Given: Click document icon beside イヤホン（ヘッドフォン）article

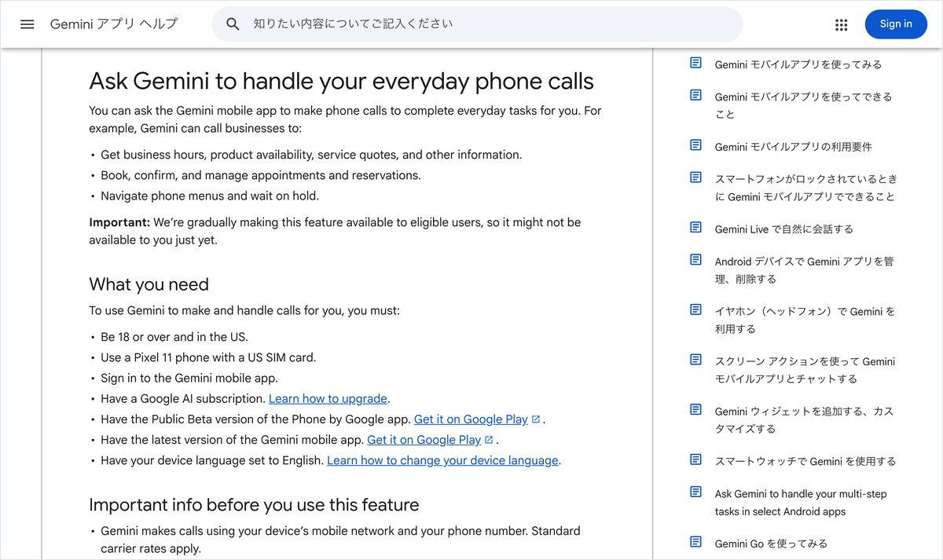Looking at the screenshot, I should pos(695,309).
